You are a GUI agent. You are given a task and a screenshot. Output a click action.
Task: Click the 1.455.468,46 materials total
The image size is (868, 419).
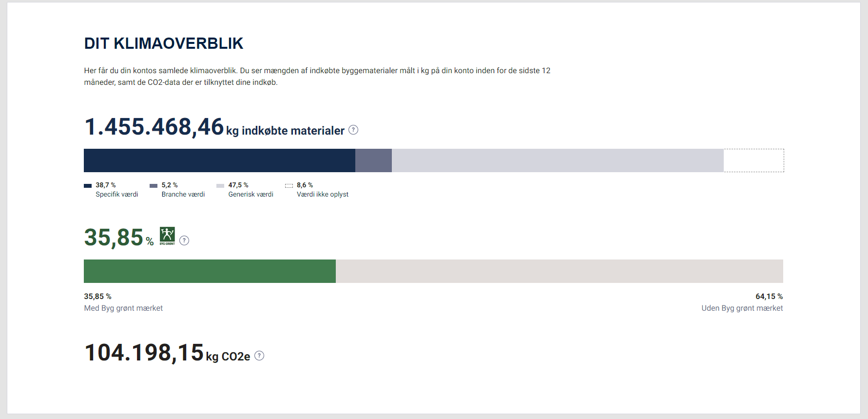pos(154,127)
